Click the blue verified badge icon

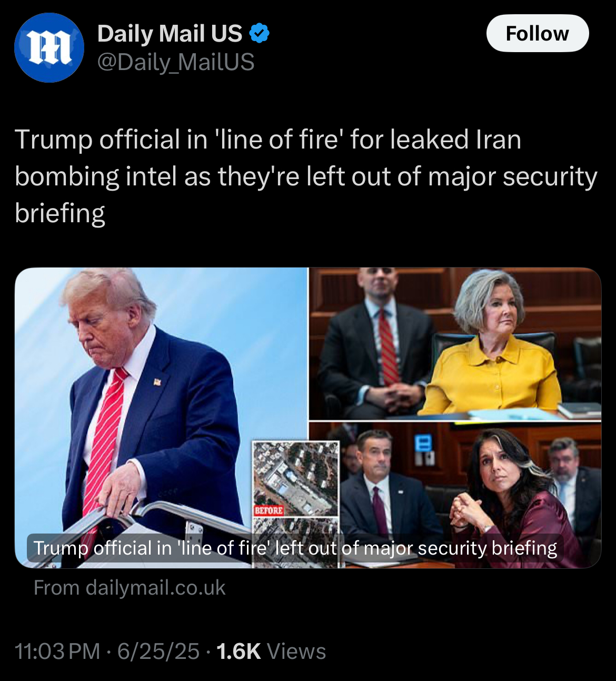[259, 34]
